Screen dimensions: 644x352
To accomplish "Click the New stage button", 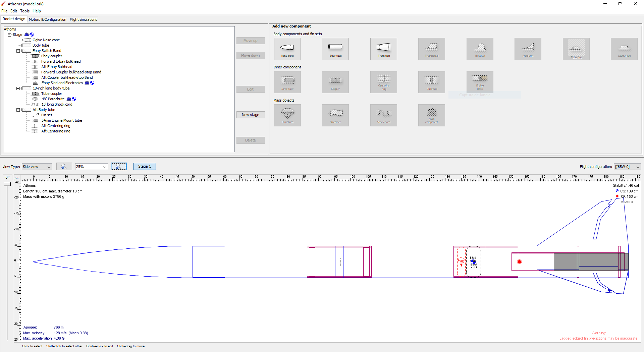I will tap(251, 115).
